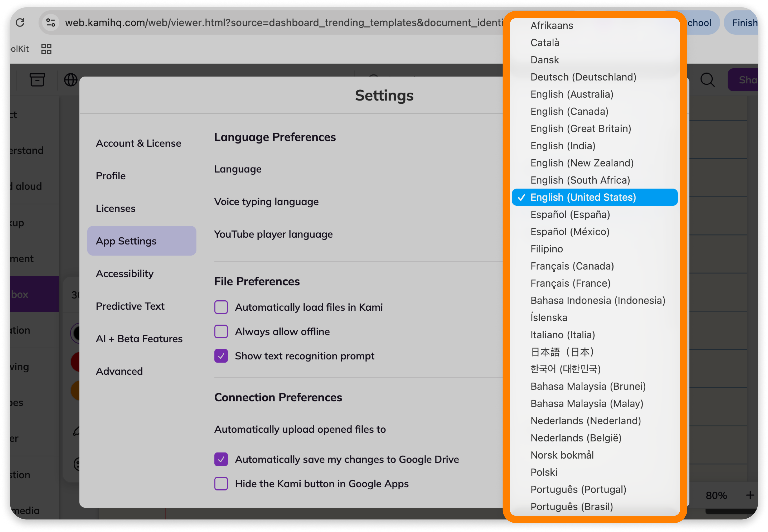Toggle Automatically save my changes to Google Drive

click(221, 459)
